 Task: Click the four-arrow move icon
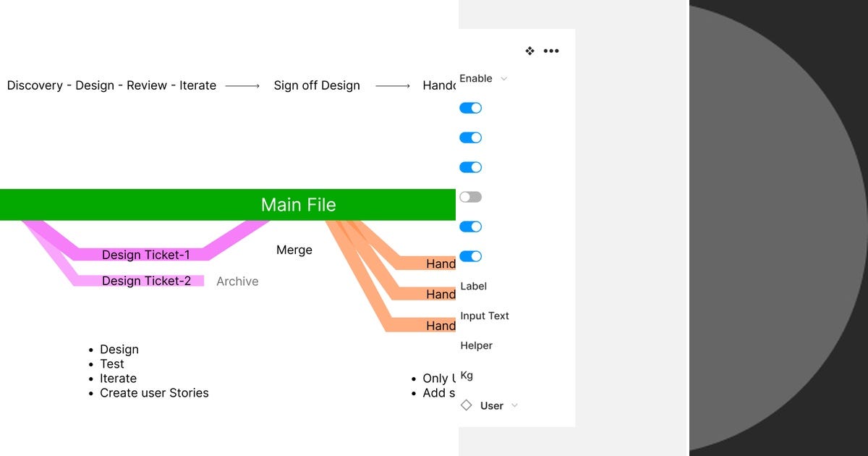(529, 51)
